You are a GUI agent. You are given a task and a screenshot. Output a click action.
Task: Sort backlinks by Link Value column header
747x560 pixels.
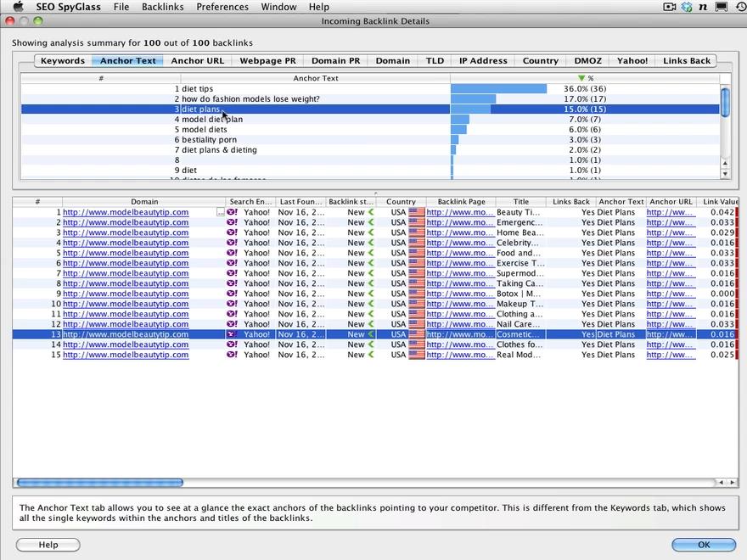point(718,201)
